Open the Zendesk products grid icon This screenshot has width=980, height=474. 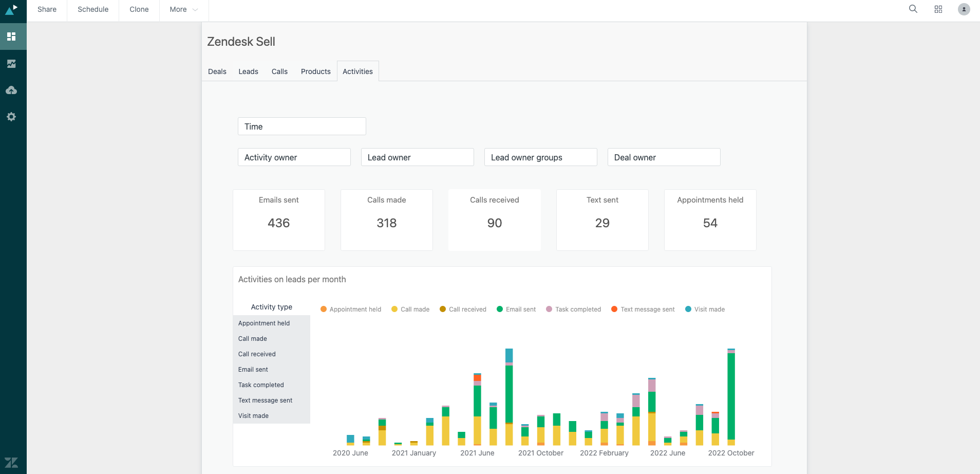pos(938,9)
